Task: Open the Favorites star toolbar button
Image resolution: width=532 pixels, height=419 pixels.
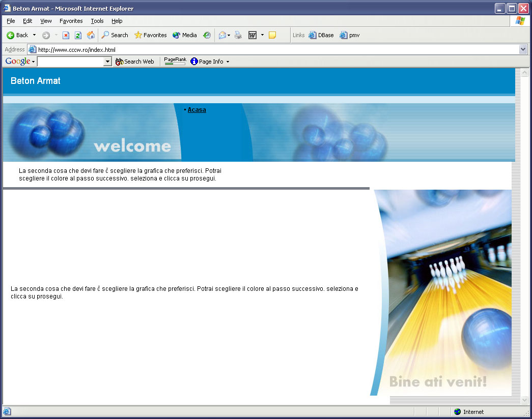Action: 150,35
